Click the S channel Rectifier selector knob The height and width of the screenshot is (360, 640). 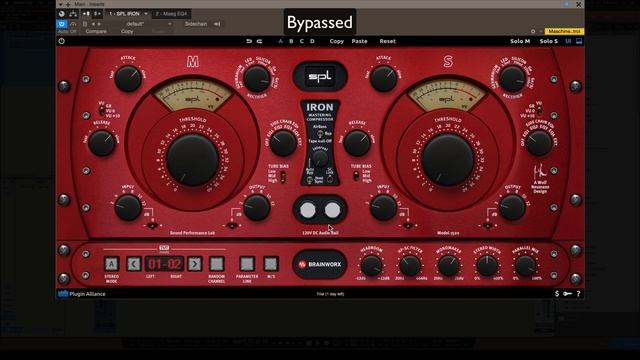[512, 79]
